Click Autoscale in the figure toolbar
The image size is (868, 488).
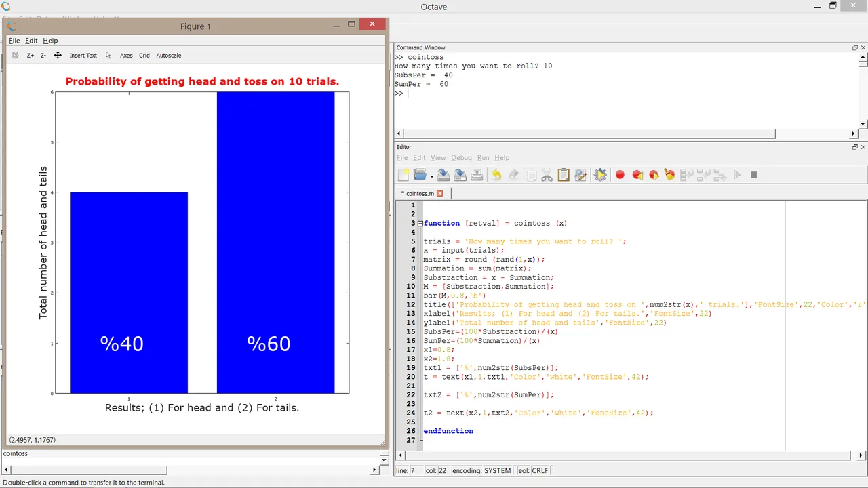point(169,56)
